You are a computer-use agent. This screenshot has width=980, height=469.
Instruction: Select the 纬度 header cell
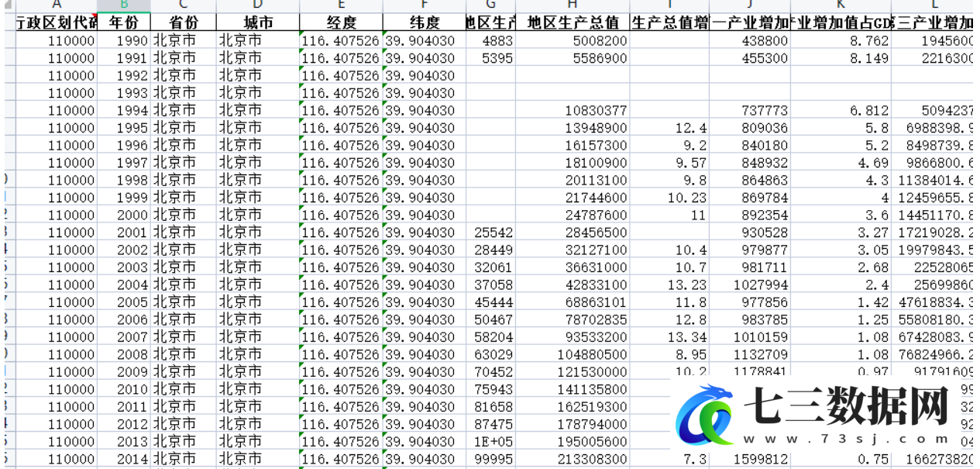click(424, 22)
